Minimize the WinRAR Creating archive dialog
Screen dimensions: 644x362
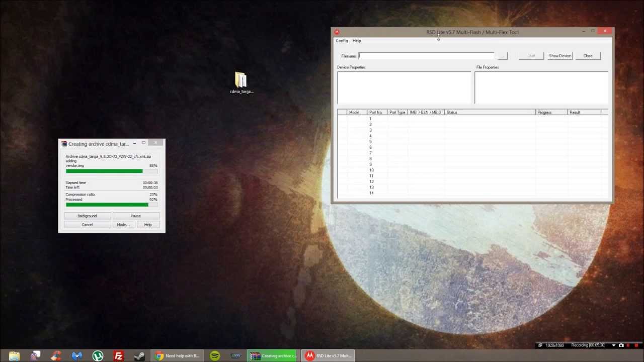click(134, 143)
